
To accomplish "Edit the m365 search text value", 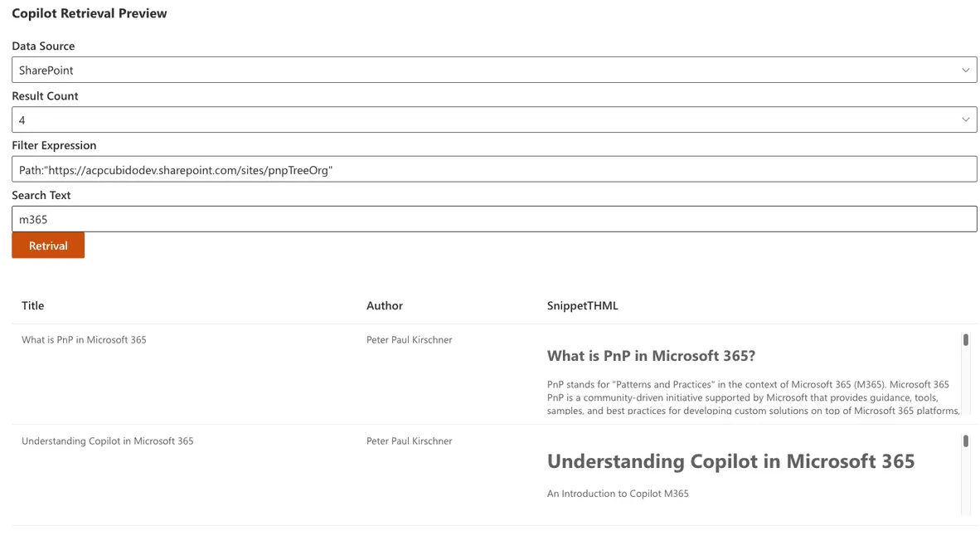I will [x=31, y=218].
